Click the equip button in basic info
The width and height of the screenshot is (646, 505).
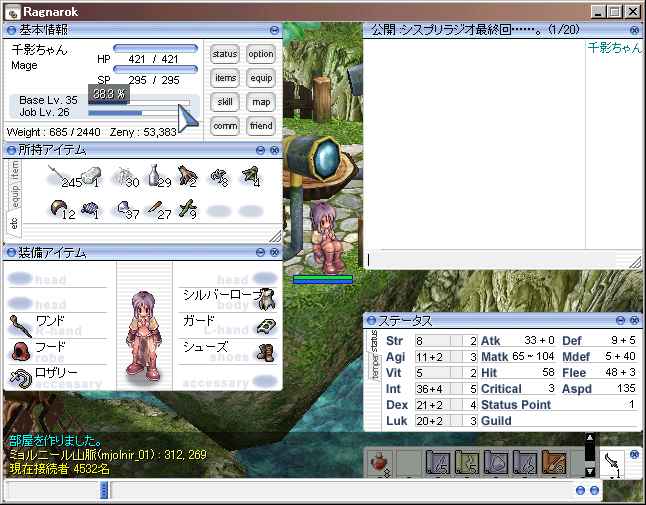point(261,78)
